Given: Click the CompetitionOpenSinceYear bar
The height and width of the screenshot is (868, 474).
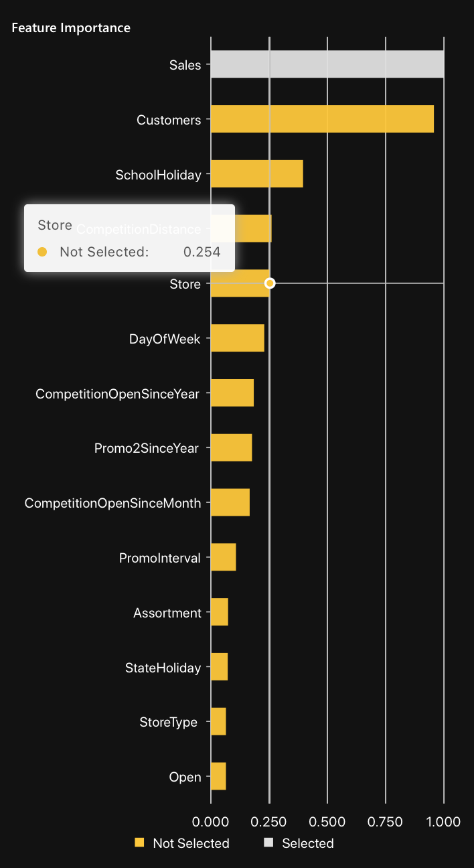Looking at the screenshot, I should [232, 393].
